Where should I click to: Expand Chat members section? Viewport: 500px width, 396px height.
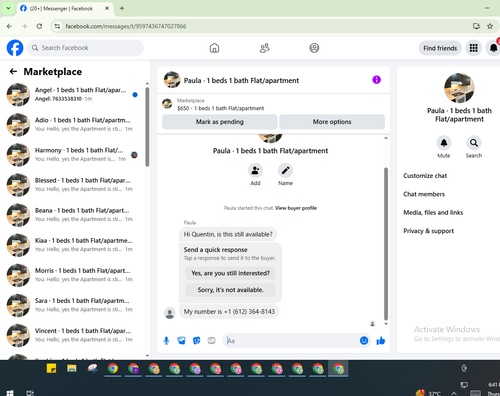(x=424, y=194)
